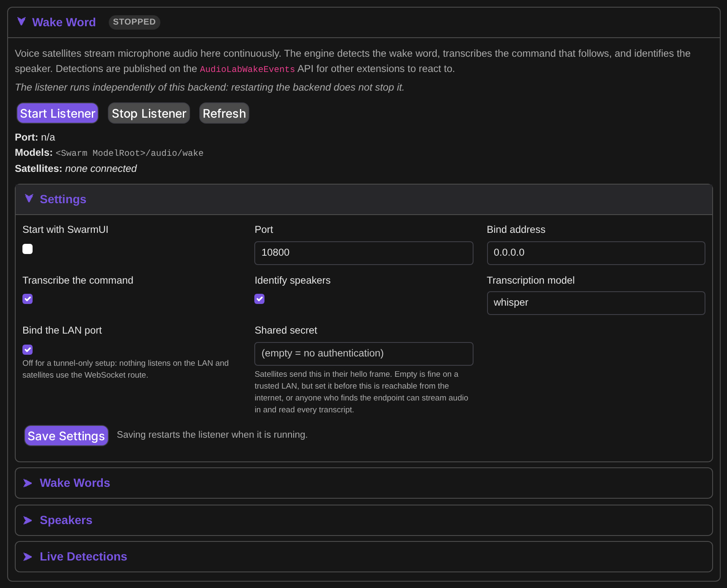727x588 pixels.
Task: Click the 'Bind the LAN port' label
Action: coord(62,330)
